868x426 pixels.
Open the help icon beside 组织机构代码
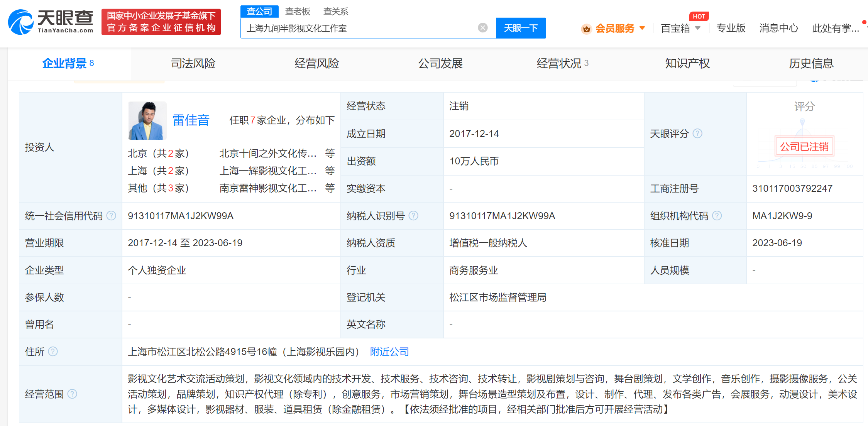717,216
